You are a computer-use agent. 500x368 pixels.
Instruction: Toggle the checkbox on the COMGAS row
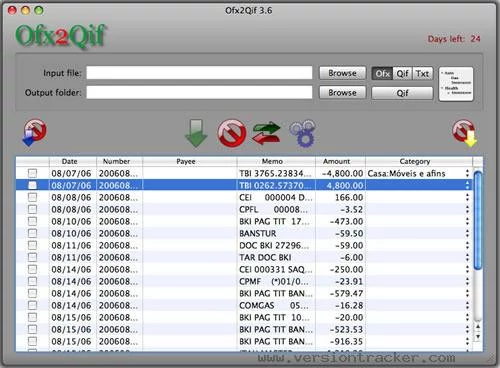pos(32,305)
